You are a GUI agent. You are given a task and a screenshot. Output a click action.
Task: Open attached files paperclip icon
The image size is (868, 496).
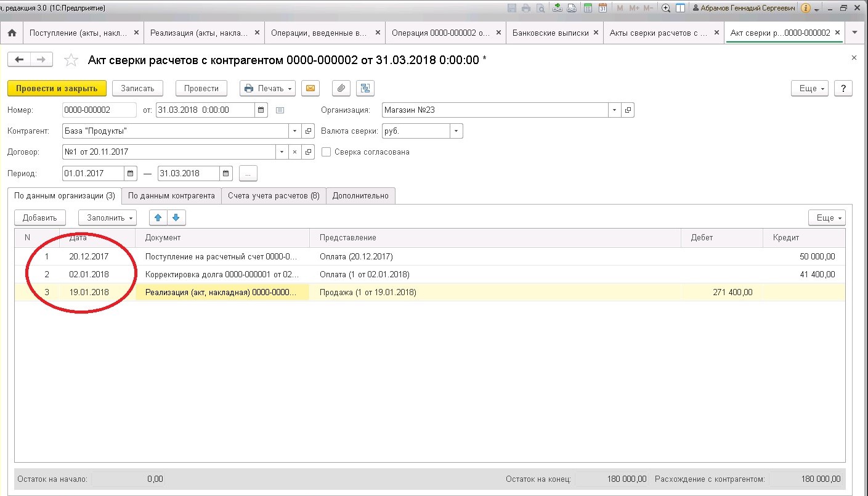point(341,88)
